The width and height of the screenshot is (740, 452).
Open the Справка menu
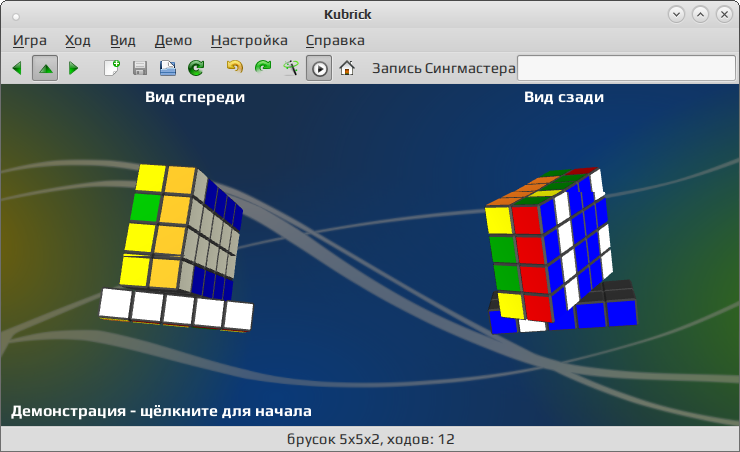335,41
